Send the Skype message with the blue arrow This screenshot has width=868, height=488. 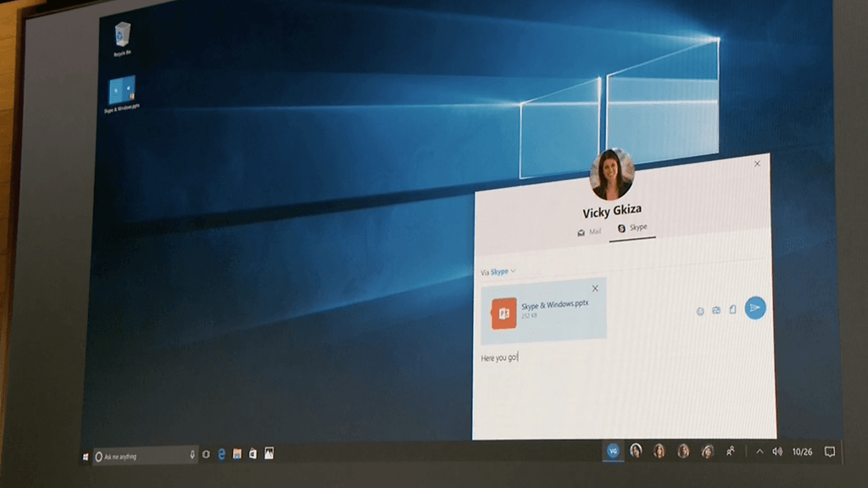[x=754, y=308]
